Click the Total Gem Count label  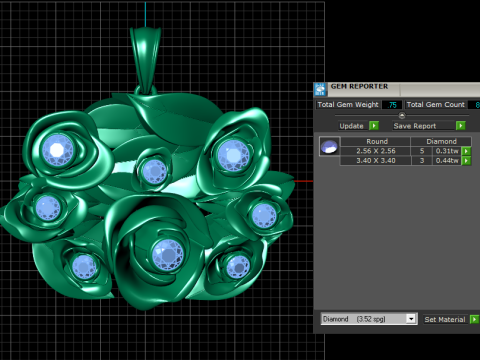pyautogui.click(x=435, y=105)
